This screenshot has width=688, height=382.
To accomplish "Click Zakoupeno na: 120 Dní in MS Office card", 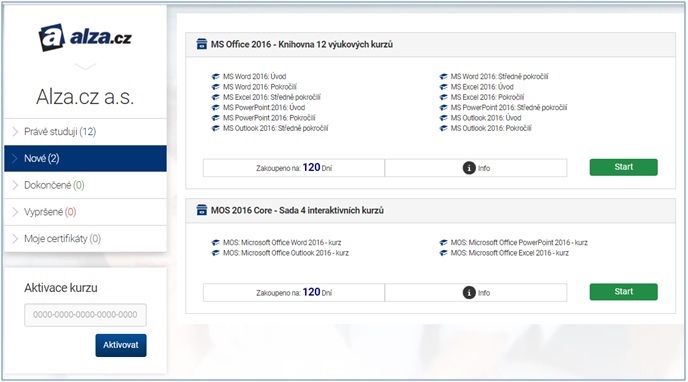I will (294, 168).
